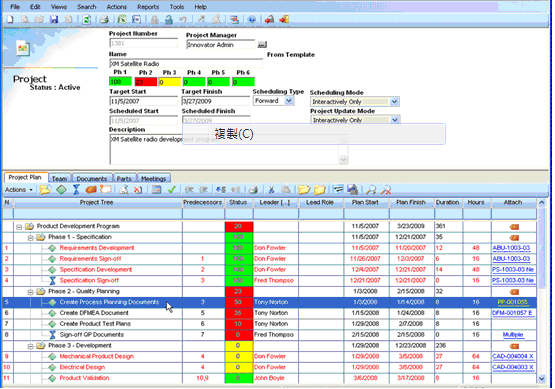Click the blue hourglass Add Milestone icon

click(76, 190)
